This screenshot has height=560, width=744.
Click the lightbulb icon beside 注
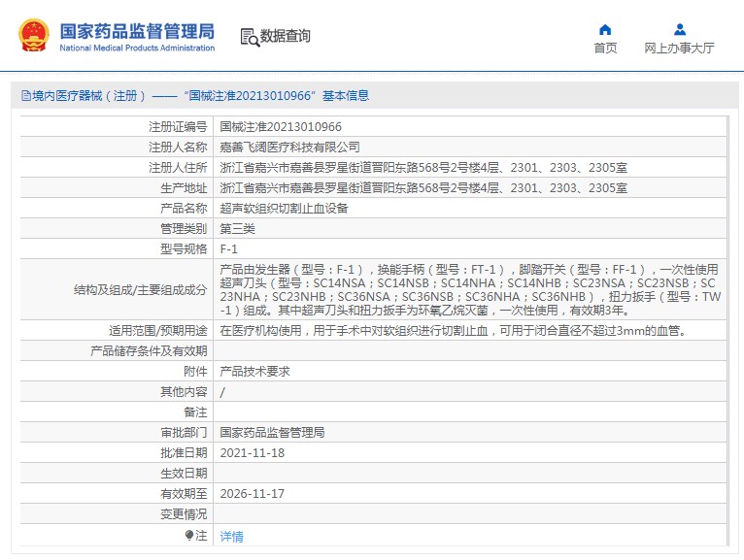188,536
